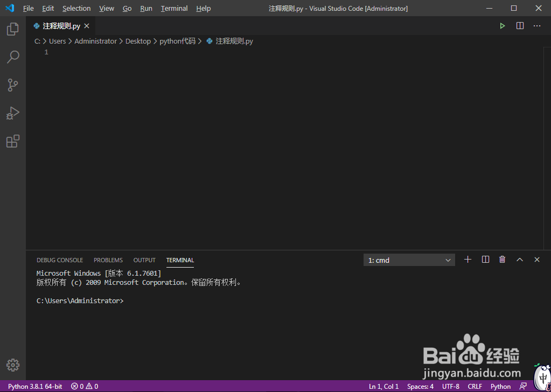Open the Edit menu
The image size is (551, 392).
(x=48, y=8)
